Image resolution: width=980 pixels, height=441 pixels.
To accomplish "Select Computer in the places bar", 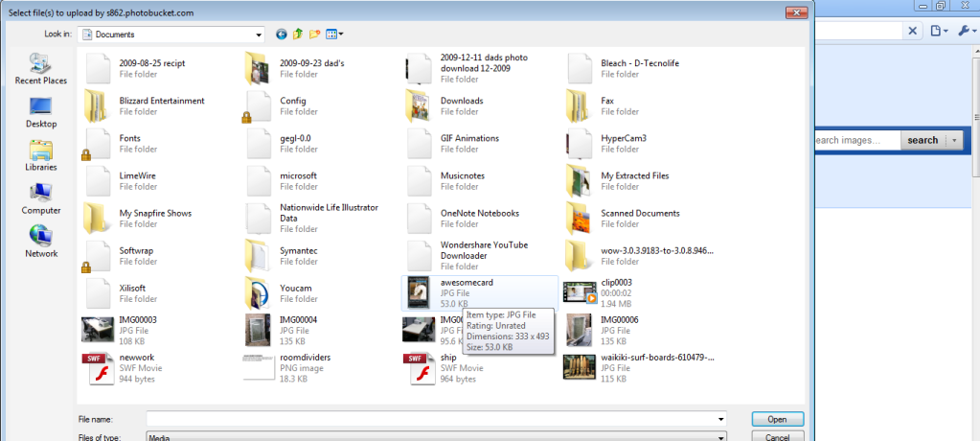I will pos(41,198).
